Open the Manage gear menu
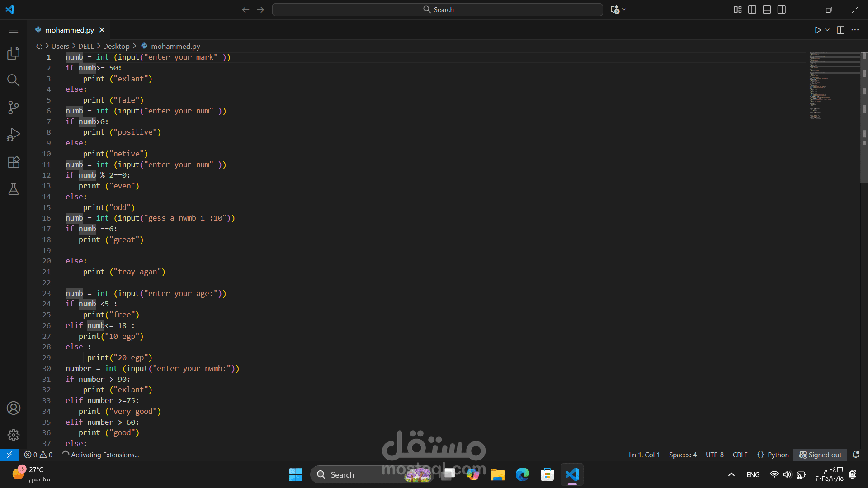 [x=14, y=435]
